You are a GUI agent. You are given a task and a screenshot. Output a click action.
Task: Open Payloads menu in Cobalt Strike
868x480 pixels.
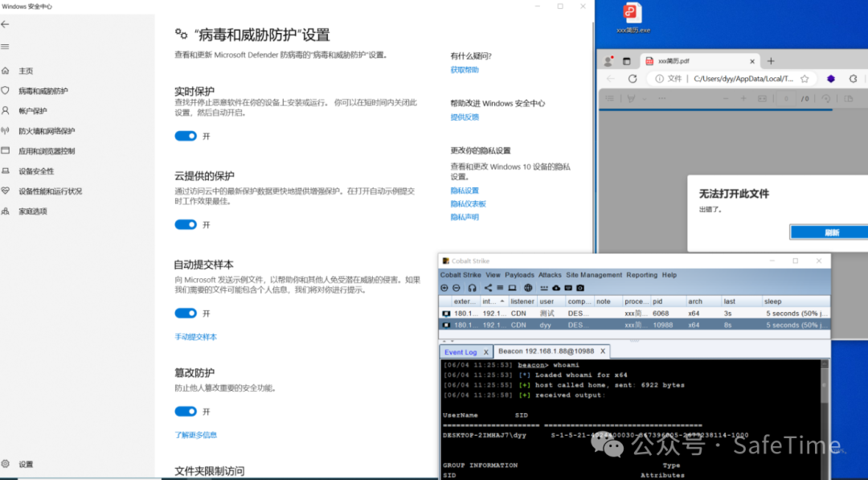[520, 275]
